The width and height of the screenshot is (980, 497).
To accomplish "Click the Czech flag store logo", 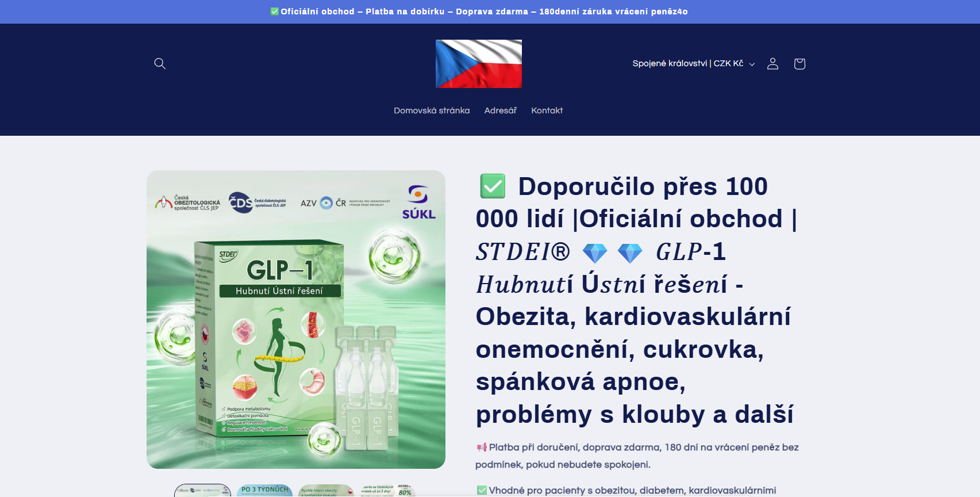I will [x=479, y=64].
